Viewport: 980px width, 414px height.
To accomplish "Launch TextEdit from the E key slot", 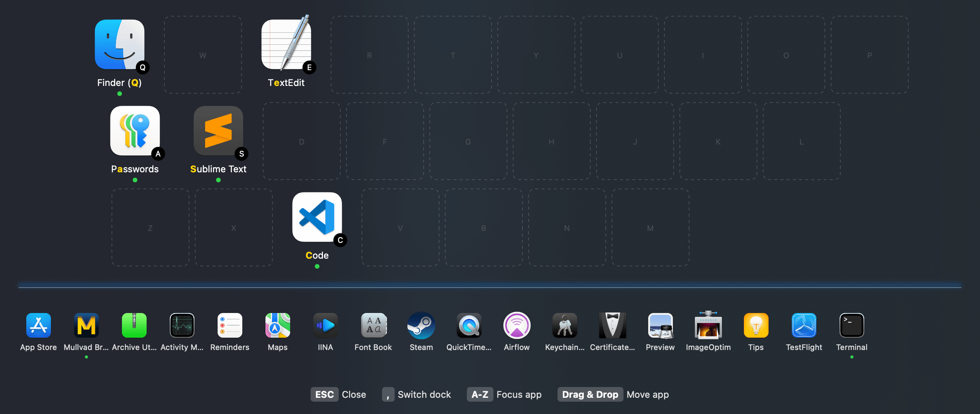I will (286, 45).
